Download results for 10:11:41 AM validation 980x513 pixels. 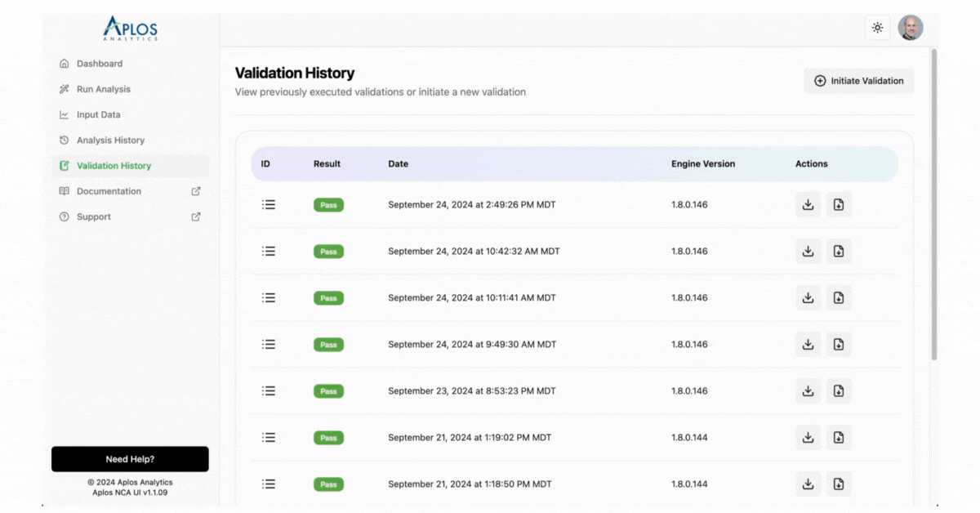[808, 297]
